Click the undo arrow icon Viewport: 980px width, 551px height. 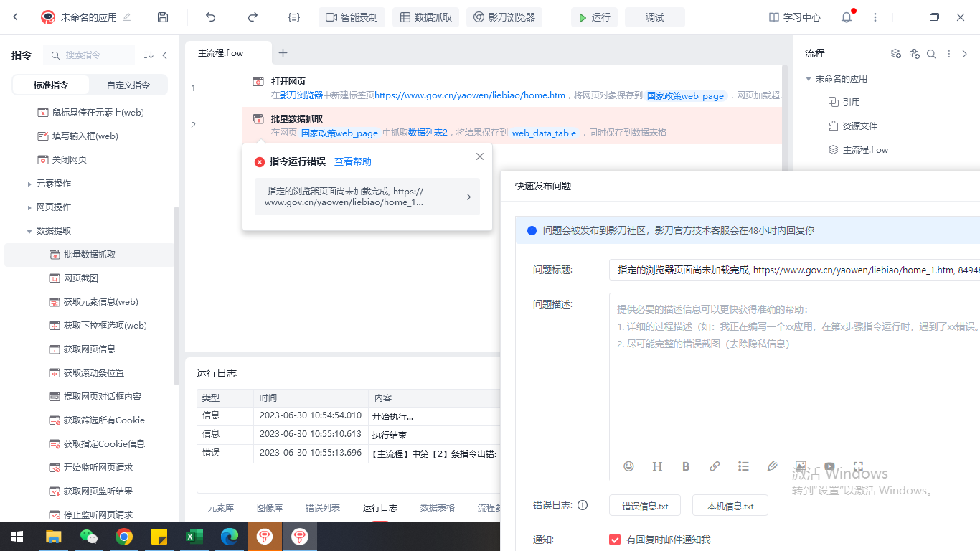[210, 17]
